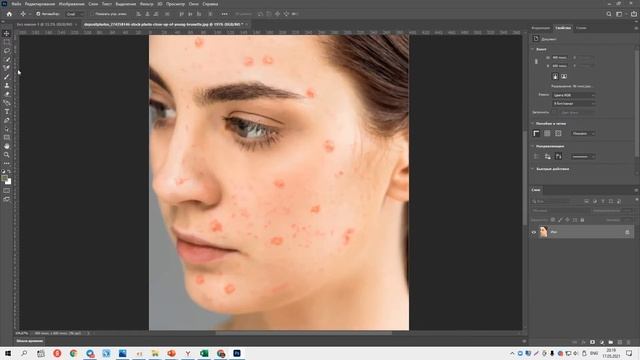Go to the Home screen icon
Image resolution: width=640 pixels, height=360 pixels.
[x=9, y=14]
